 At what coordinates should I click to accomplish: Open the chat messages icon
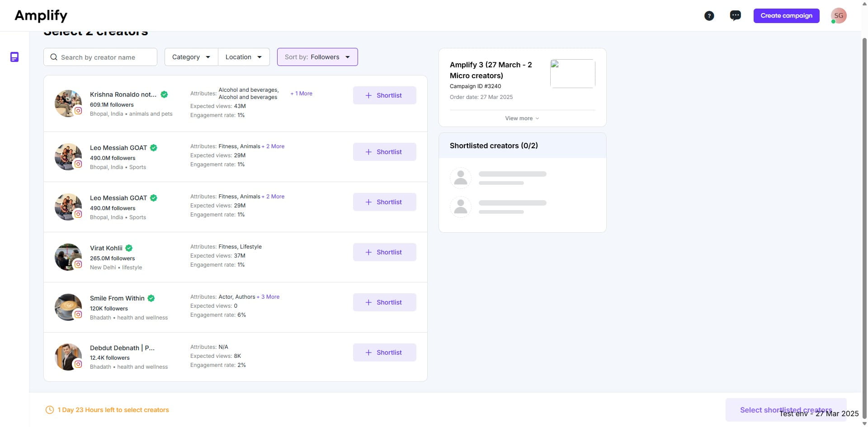coord(735,15)
